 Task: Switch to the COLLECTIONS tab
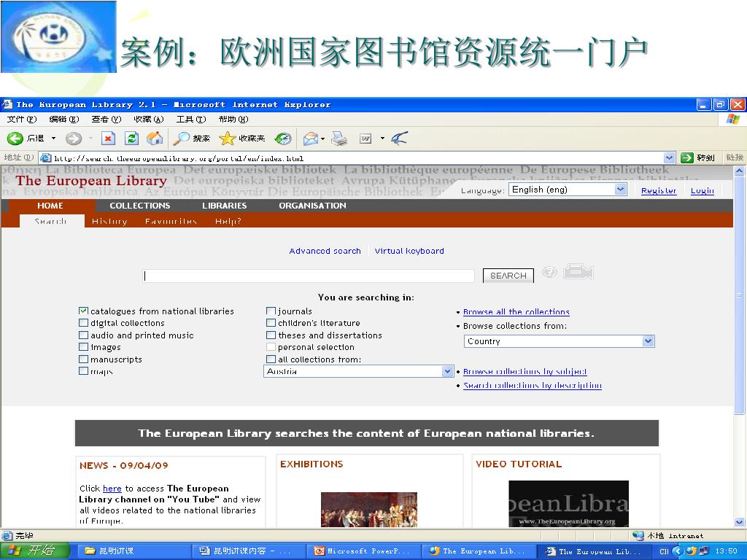click(x=140, y=206)
